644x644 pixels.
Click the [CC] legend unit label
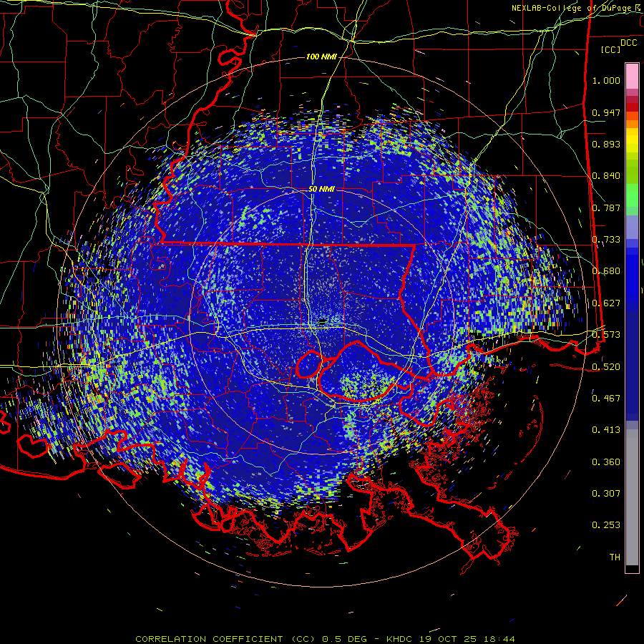(x=611, y=49)
